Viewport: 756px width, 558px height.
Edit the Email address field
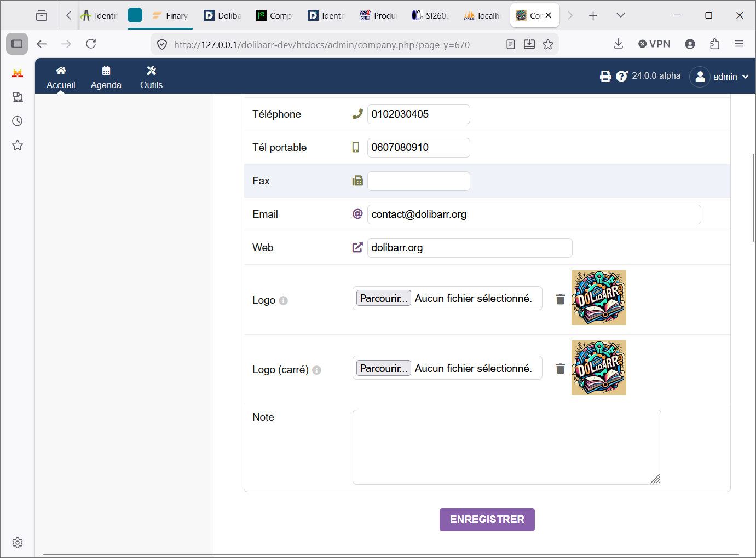(534, 214)
